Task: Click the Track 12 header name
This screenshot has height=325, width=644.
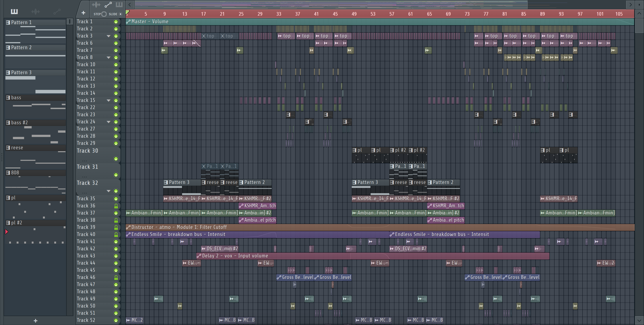Action: [86, 79]
